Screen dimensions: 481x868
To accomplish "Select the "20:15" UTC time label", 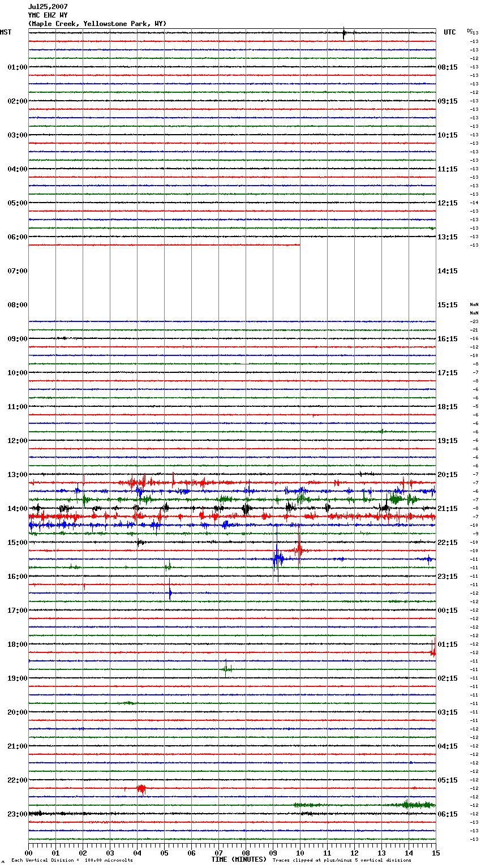I will 448,475.
